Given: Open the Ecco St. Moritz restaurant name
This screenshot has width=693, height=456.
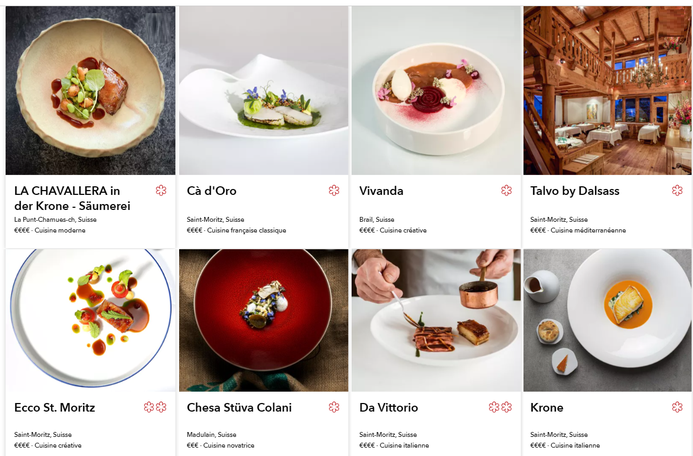Looking at the screenshot, I should click(x=54, y=407).
